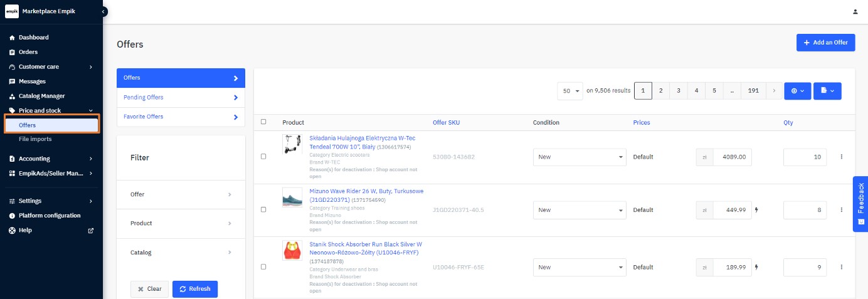Collapse the sidebar with arrow icon
868x299 pixels.
tap(103, 11)
